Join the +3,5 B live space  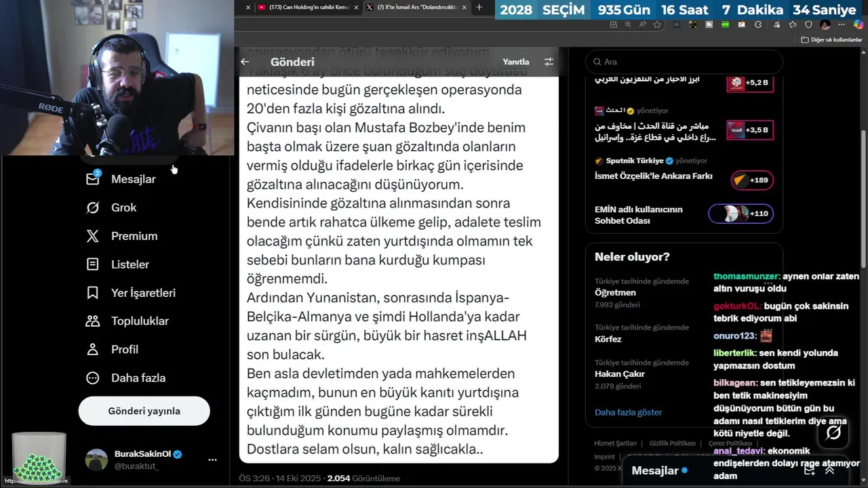(x=750, y=129)
